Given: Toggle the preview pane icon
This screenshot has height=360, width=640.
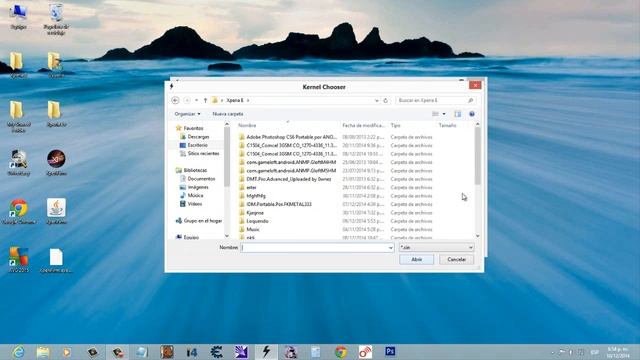Looking at the screenshot, I should tap(458, 114).
